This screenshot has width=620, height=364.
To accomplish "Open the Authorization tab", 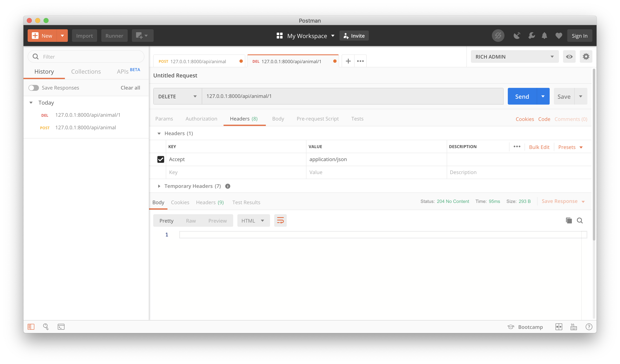I will (x=201, y=119).
